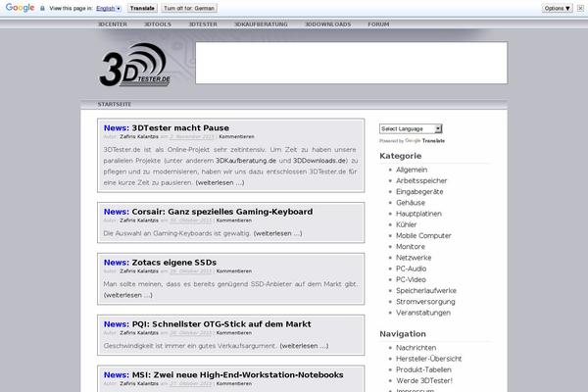The width and height of the screenshot is (588, 392).
Task: Select the Eingabegeräte category
Action: pyautogui.click(x=419, y=192)
